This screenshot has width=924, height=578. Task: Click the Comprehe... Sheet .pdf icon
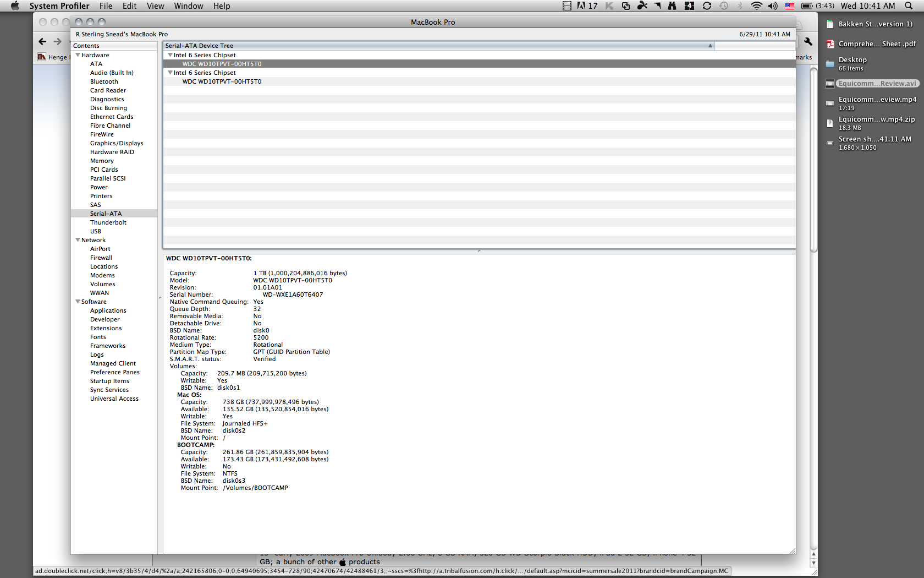[x=830, y=44]
